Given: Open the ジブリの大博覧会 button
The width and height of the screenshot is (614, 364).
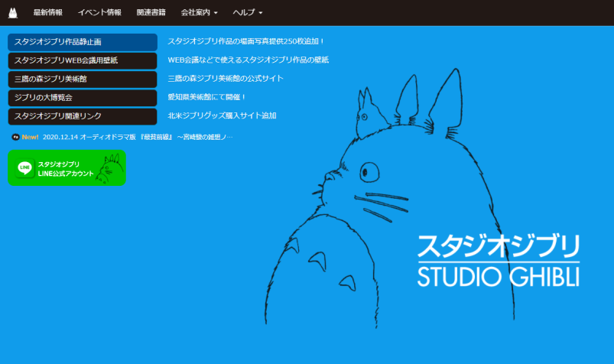Looking at the screenshot, I should point(83,98).
